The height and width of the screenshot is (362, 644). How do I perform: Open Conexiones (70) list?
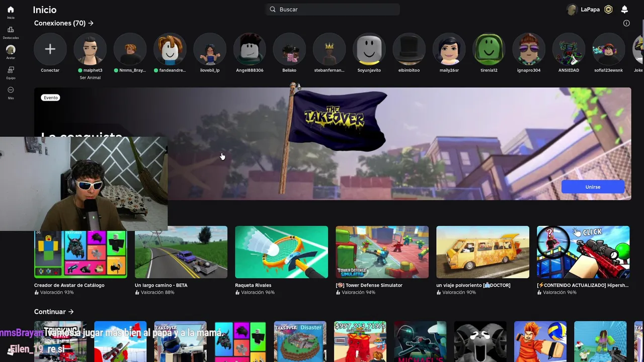[x=64, y=23]
